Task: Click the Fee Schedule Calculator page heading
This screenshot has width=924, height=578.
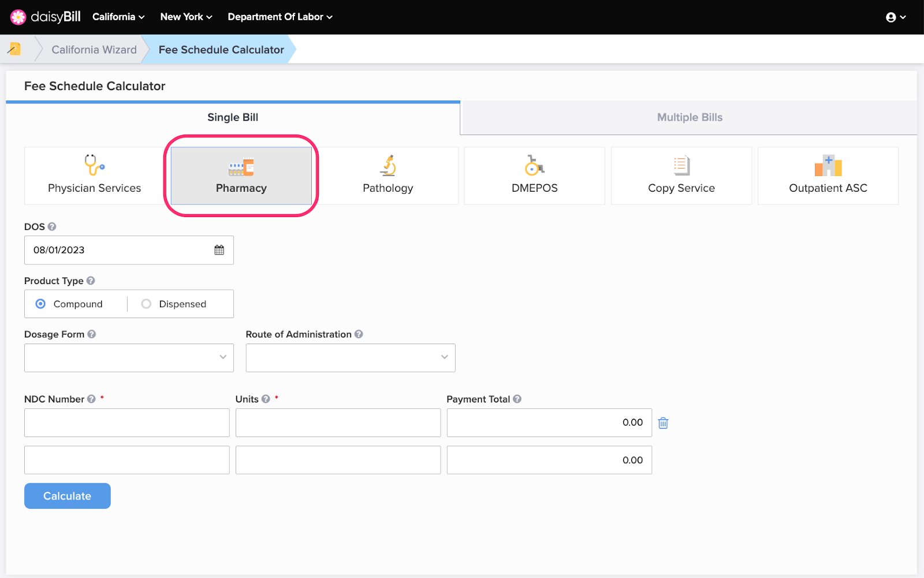Action: pos(95,86)
